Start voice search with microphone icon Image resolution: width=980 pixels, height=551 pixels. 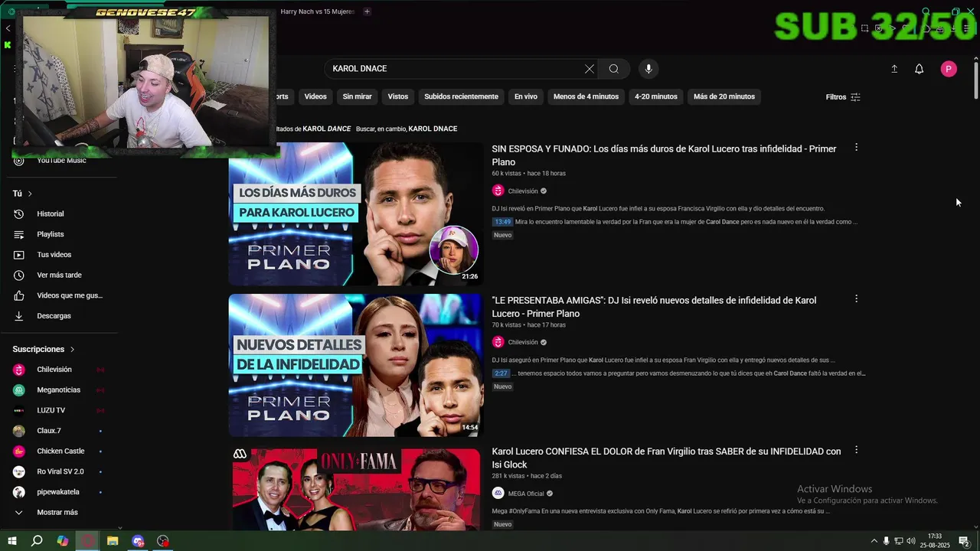point(648,69)
